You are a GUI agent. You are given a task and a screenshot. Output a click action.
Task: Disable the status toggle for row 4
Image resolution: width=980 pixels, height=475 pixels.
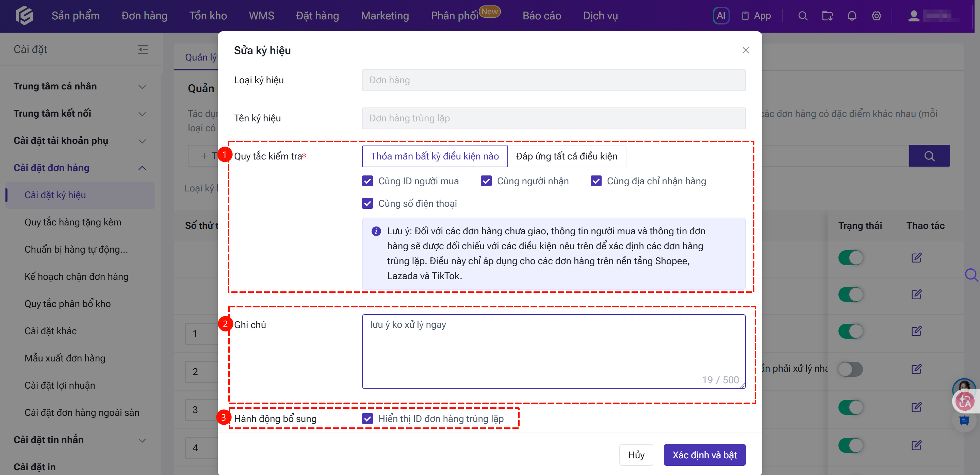coord(851,445)
